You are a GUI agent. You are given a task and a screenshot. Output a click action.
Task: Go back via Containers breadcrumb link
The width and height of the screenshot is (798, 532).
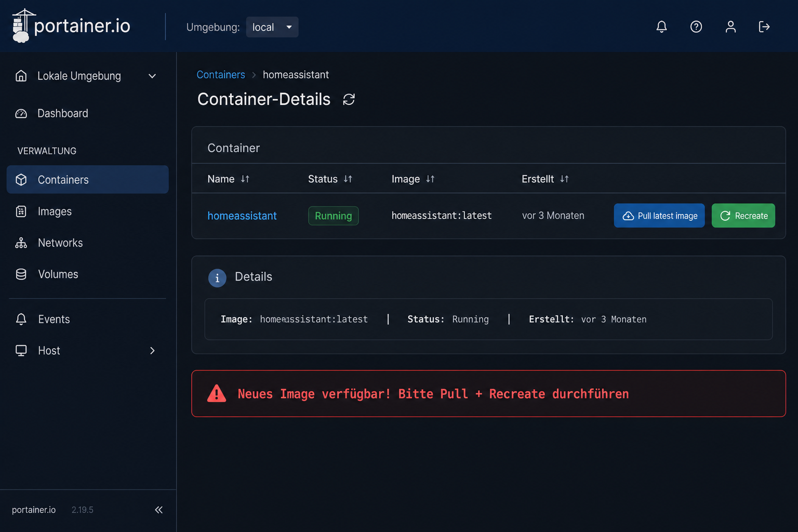[221, 75]
